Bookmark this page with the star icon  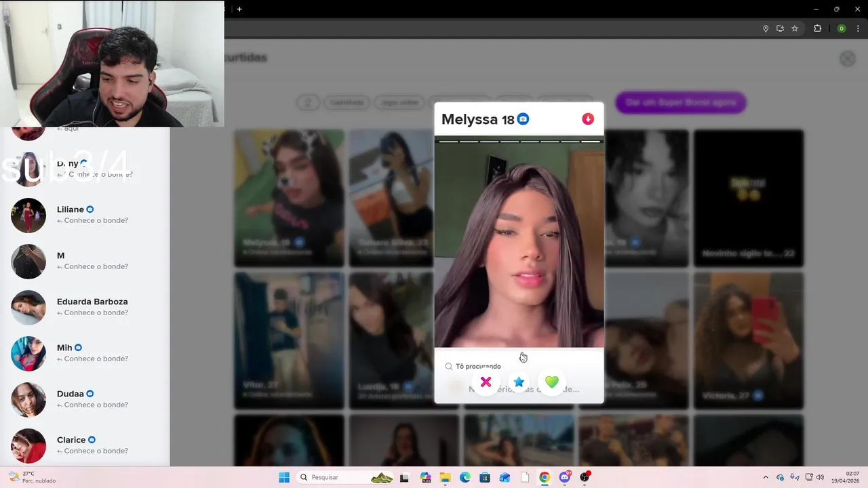795,28
